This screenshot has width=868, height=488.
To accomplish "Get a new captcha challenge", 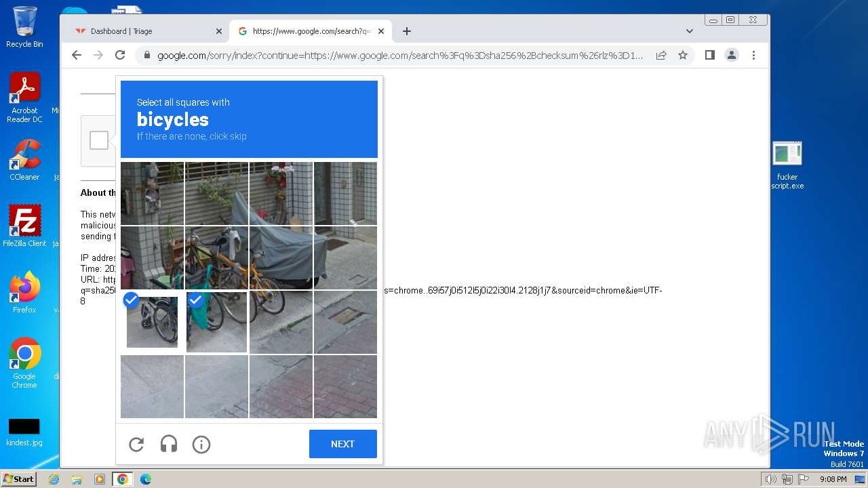I will 136,444.
